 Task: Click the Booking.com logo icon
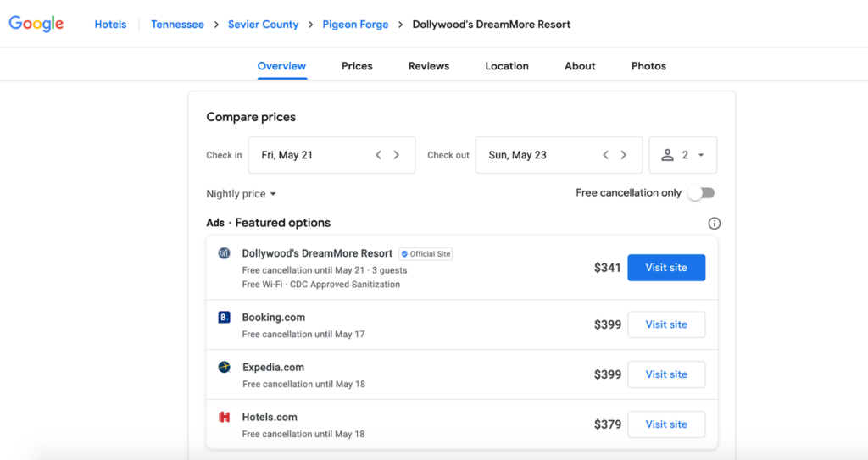[x=224, y=317]
